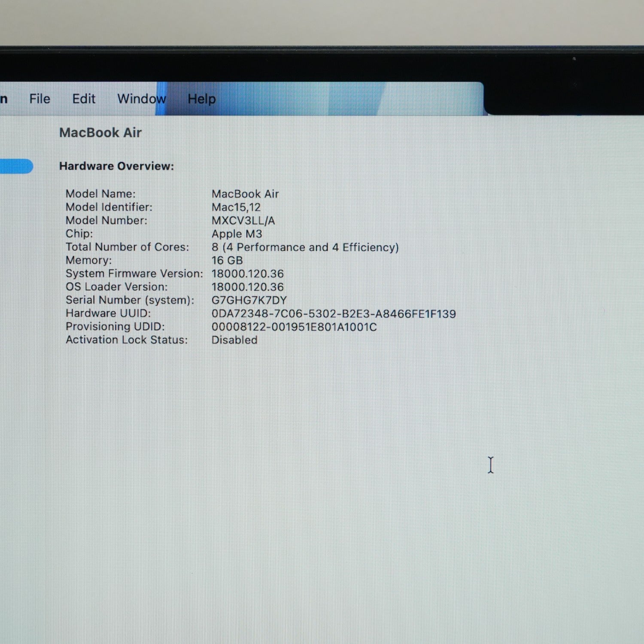Open the File menu
This screenshot has height=644, width=644.
coord(39,99)
